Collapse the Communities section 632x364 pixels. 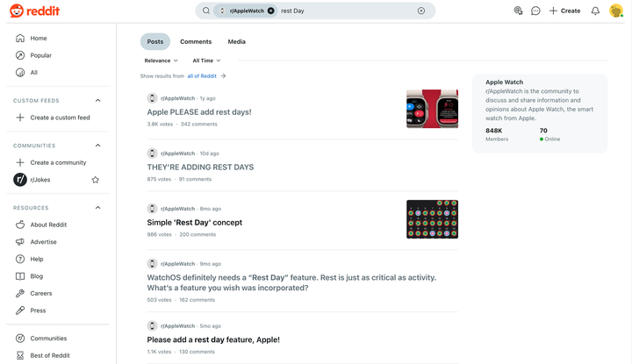[x=97, y=146]
